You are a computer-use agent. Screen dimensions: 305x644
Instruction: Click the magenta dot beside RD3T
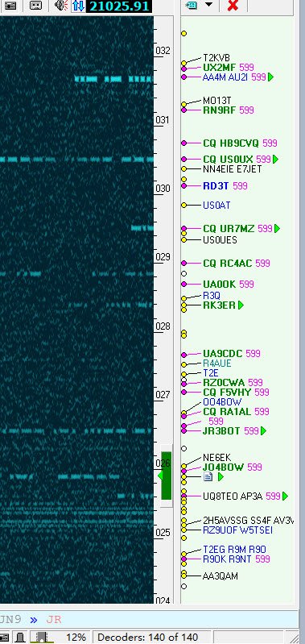(184, 186)
